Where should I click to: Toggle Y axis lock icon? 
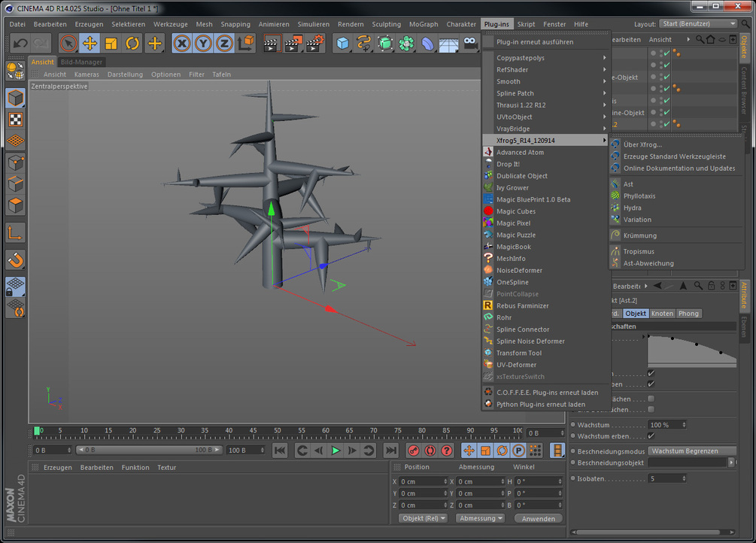203,44
